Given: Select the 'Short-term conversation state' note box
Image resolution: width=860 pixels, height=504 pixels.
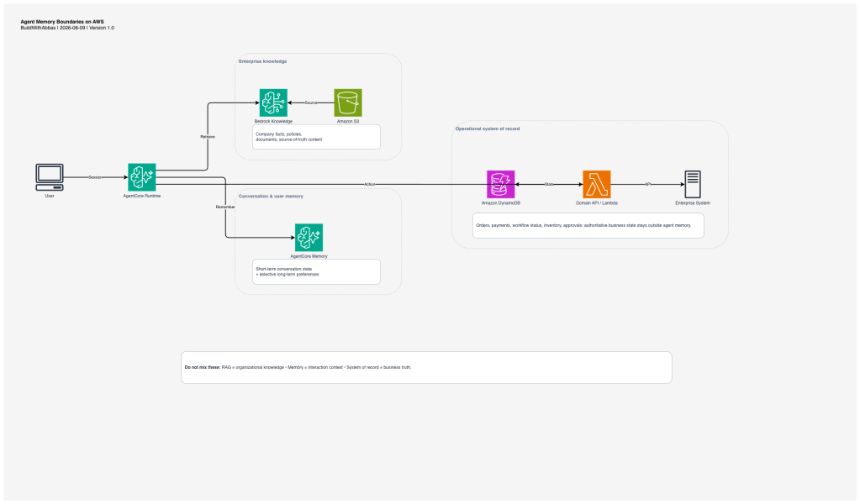Looking at the screenshot, I should pyautogui.click(x=316, y=271).
